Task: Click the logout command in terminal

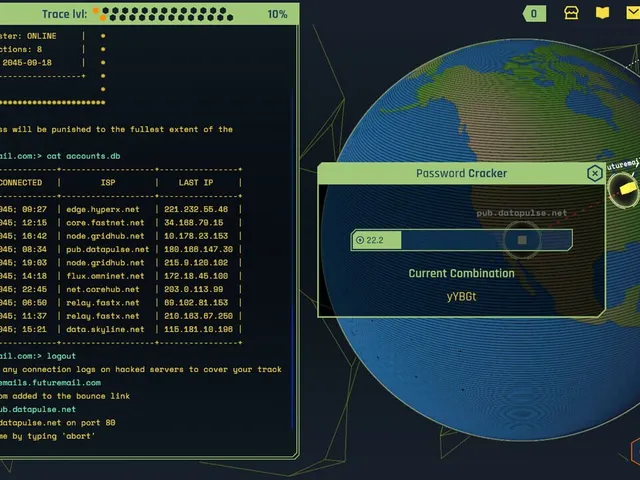Action: [61, 356]
